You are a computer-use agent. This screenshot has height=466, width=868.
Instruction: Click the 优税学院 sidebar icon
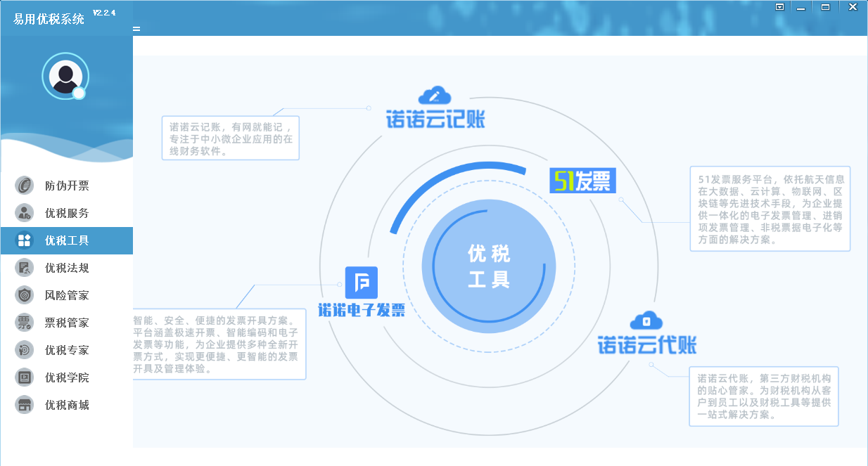25,377
